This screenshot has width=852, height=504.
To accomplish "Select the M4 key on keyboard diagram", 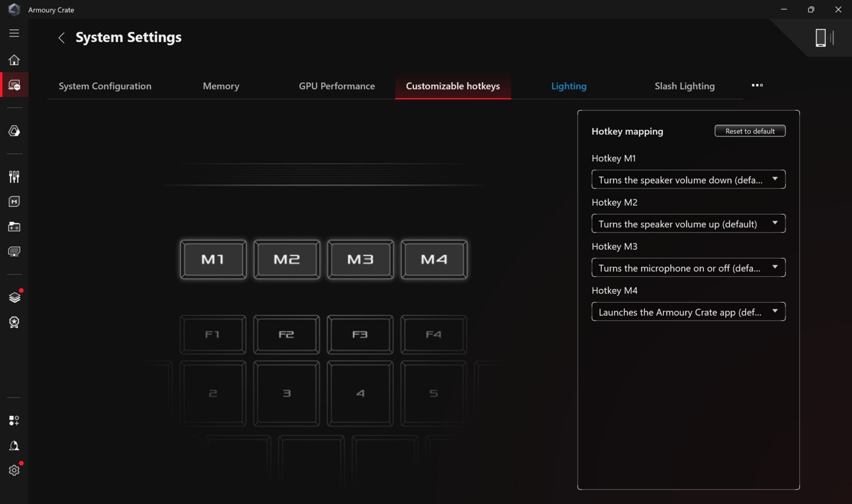I will [434, 259].
